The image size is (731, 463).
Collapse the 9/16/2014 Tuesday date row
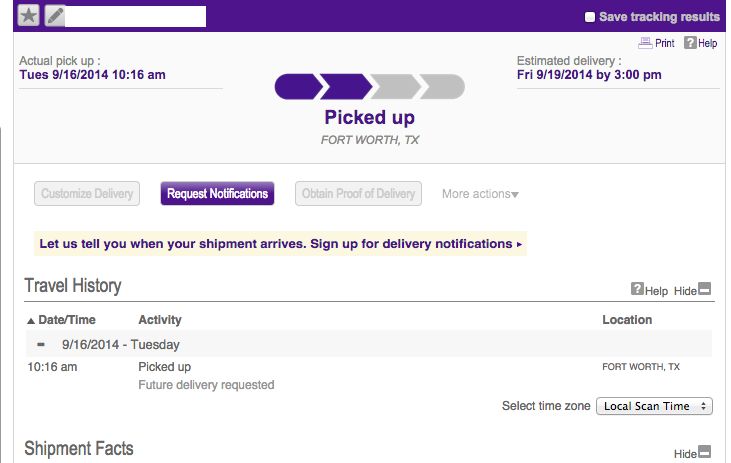(x=41, y=344)
